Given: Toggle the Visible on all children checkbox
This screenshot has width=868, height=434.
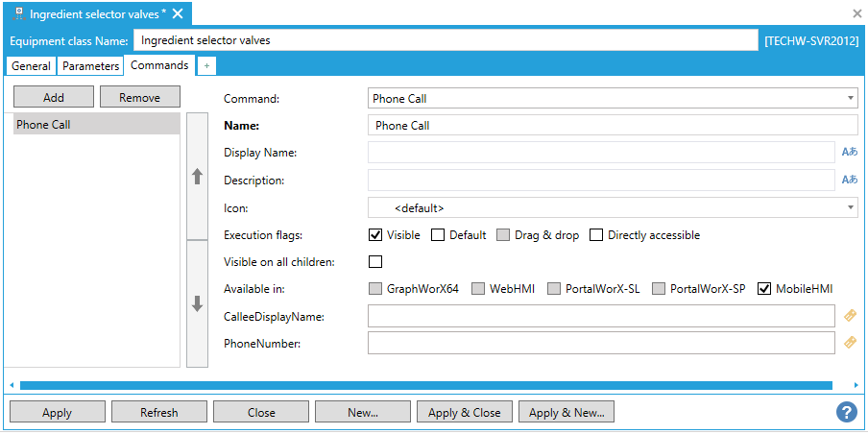Looking at the screenshot, I should click(375, 261).
